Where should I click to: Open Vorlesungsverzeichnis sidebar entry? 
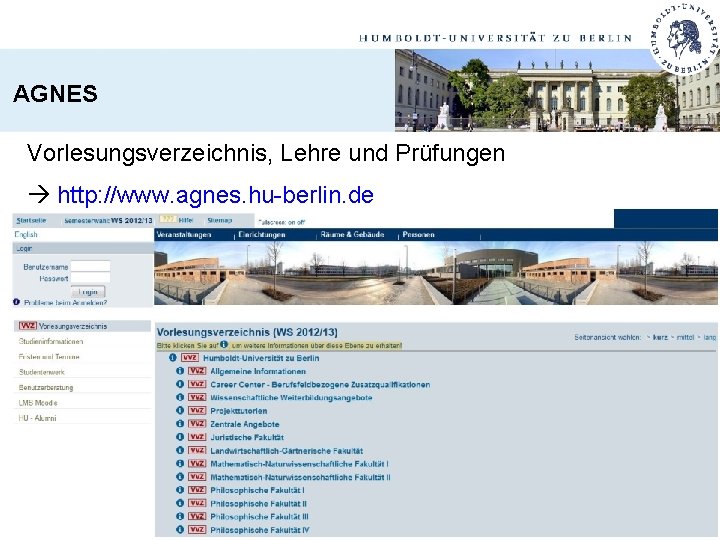[x=73, y=326]
